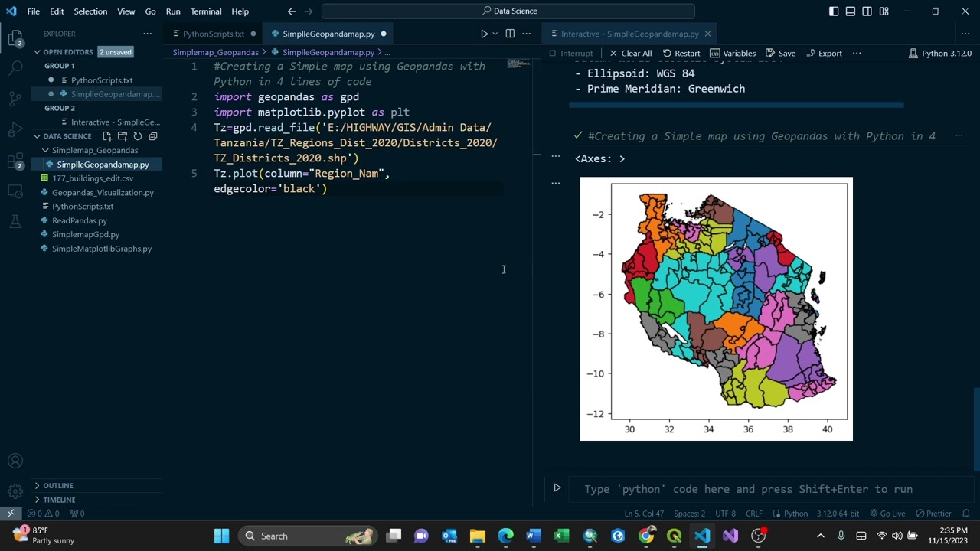Collapse the DATA SCIENCE section

(67, 136)
